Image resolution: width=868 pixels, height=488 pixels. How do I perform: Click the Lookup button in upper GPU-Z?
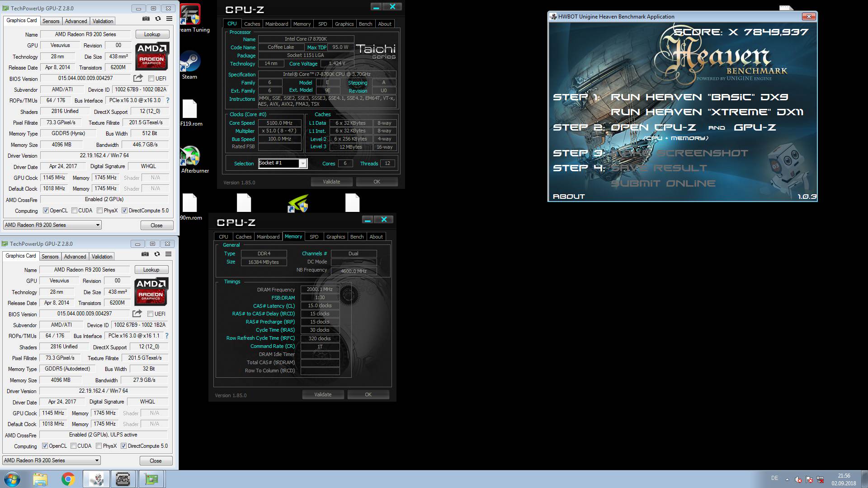pos(152,34)
